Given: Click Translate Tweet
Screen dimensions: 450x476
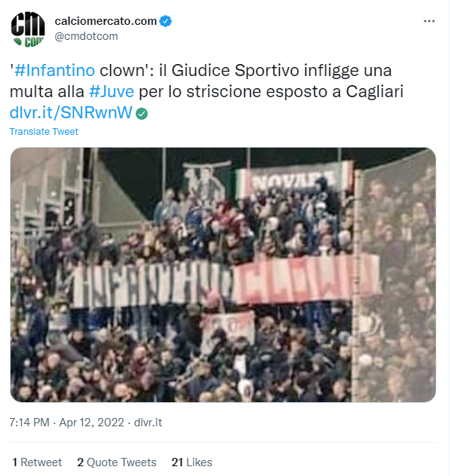Looking at the screenshot, I should click(x=44, y=132).
